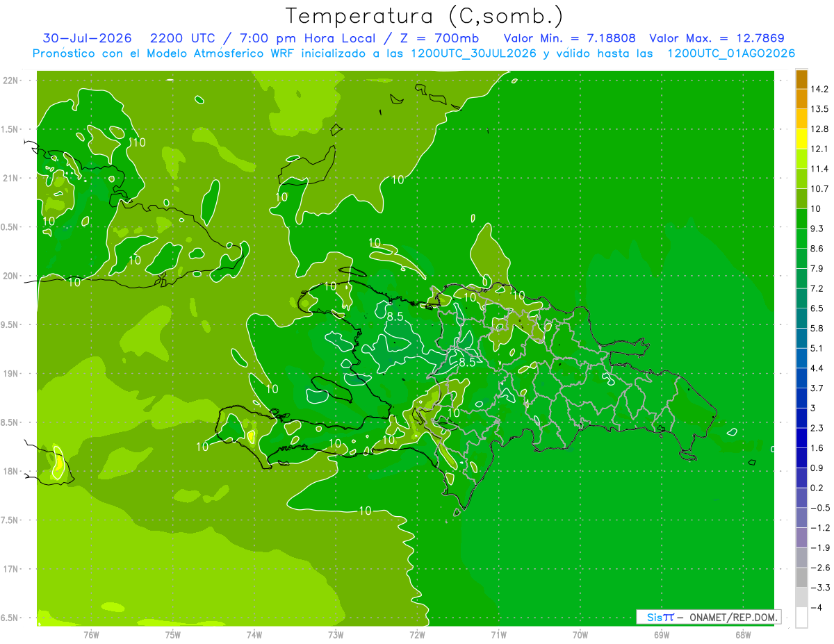
Task: Click the 17N latitude axis label
Action: pyautogui.click(x=10, y=569)
